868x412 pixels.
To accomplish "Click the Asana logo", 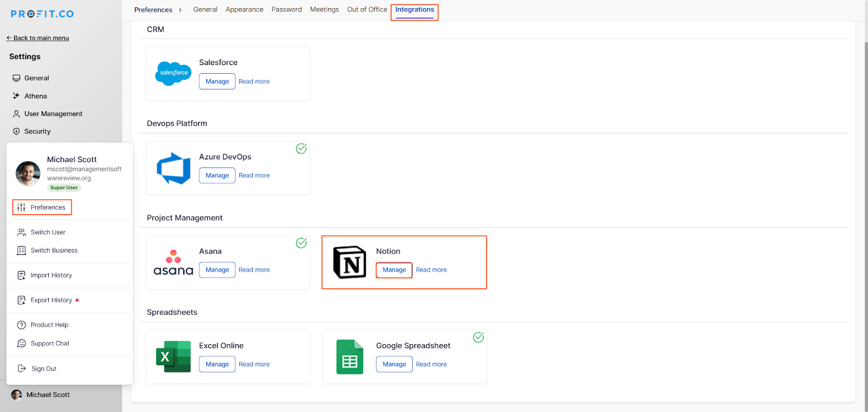I will 174,262.
